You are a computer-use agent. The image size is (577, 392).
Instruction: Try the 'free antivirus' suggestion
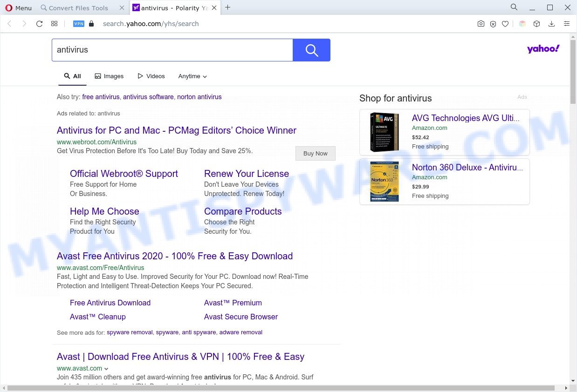(x=101, y=97)
